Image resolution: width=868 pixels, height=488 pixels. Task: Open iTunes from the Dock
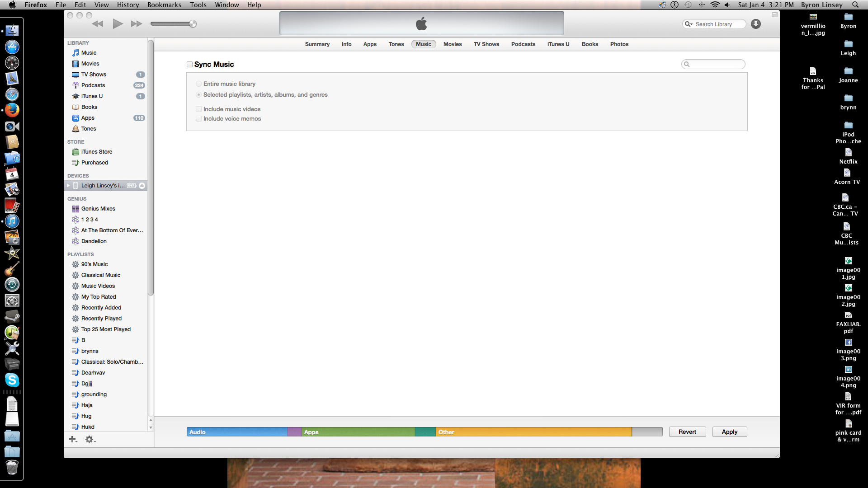12,221
